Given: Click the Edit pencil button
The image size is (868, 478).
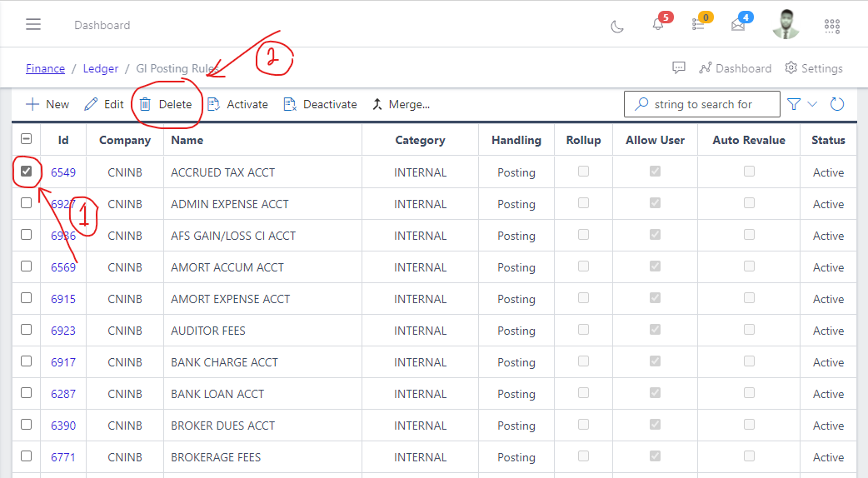Looking at the screenshot, I should 104,104.
